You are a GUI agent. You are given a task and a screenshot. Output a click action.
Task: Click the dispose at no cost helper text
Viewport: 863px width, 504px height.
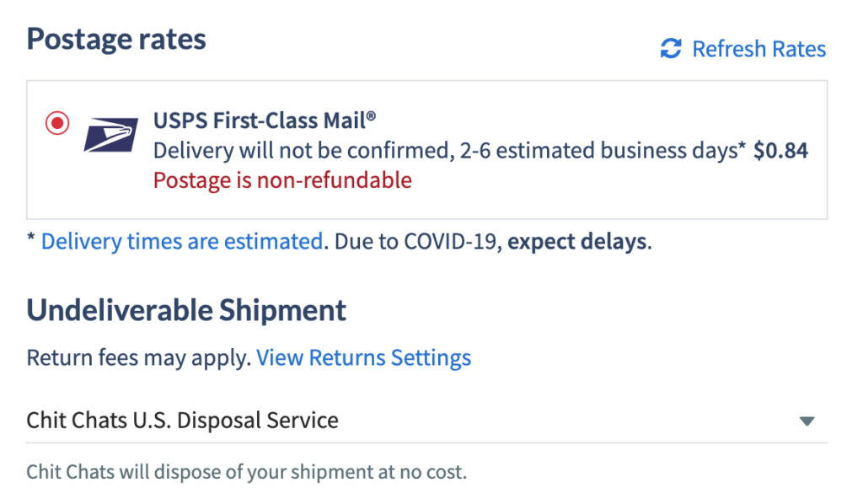tap(247, 471)
